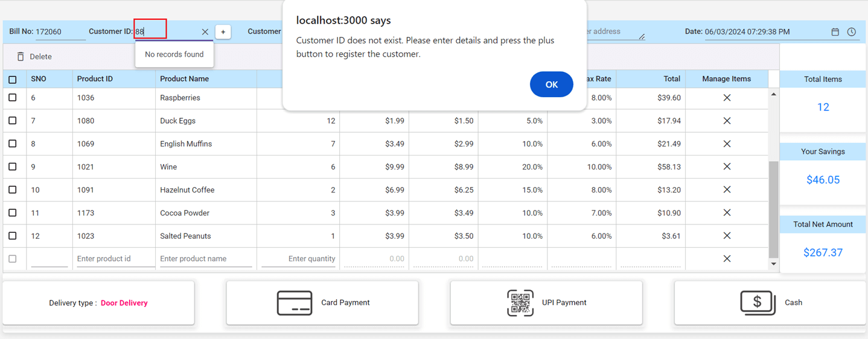Click the trash icon beside Delete
This screenshot has width=868, height=339.
tap(21, 57)
